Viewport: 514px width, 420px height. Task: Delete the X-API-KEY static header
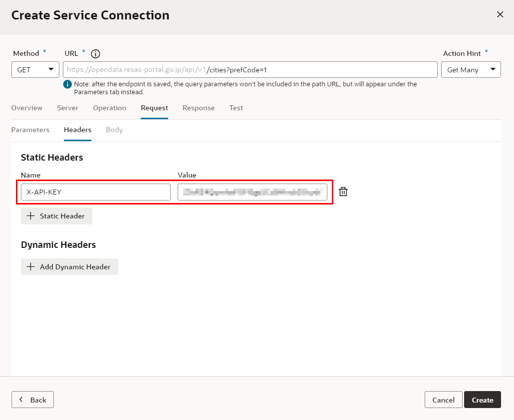pyautogui.click(x=343, y=192)
